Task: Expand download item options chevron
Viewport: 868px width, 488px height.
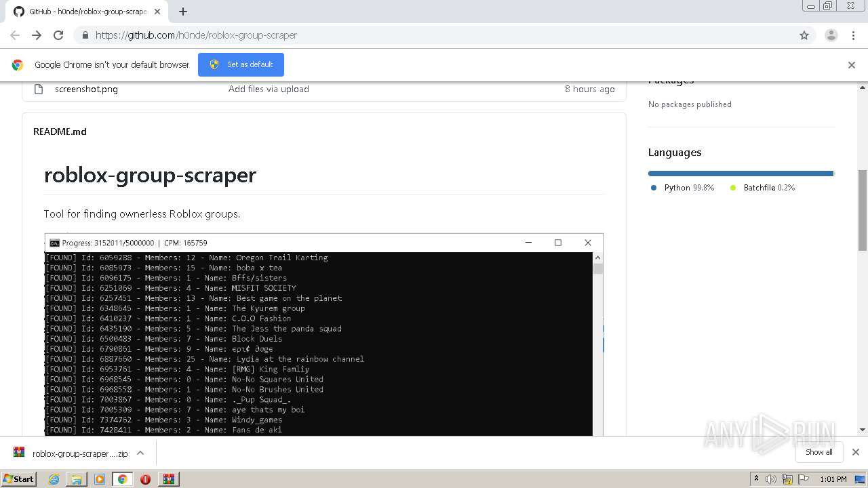Action: point(140,453)
